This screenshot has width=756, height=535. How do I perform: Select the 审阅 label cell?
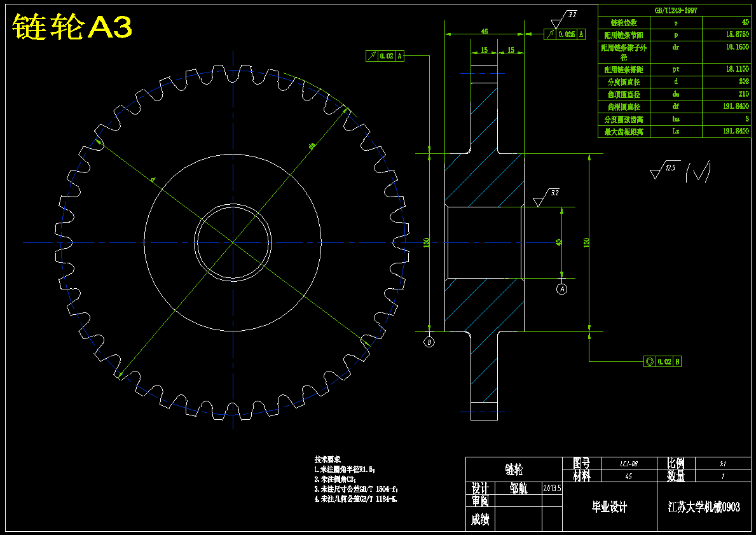480,501
